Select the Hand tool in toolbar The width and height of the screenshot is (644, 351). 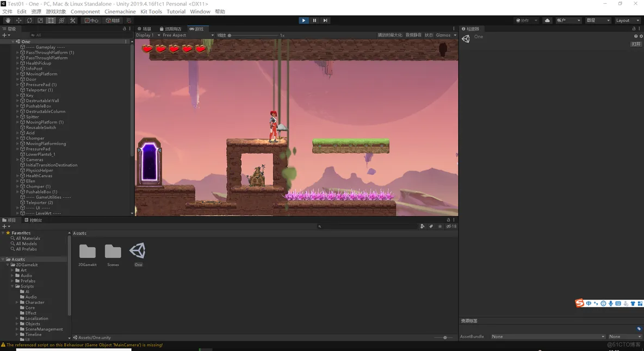pyautogui.click(x=8, y=21)
